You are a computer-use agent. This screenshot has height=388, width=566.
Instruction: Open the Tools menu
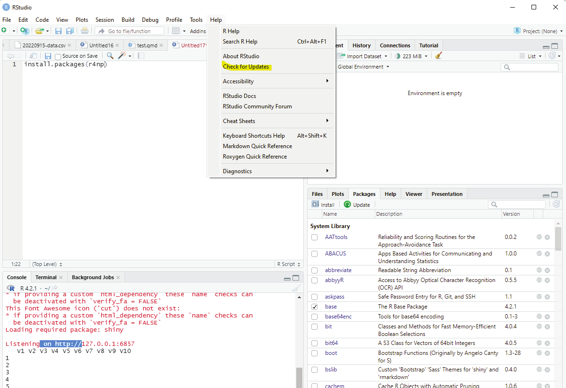[x=196, y=20]
